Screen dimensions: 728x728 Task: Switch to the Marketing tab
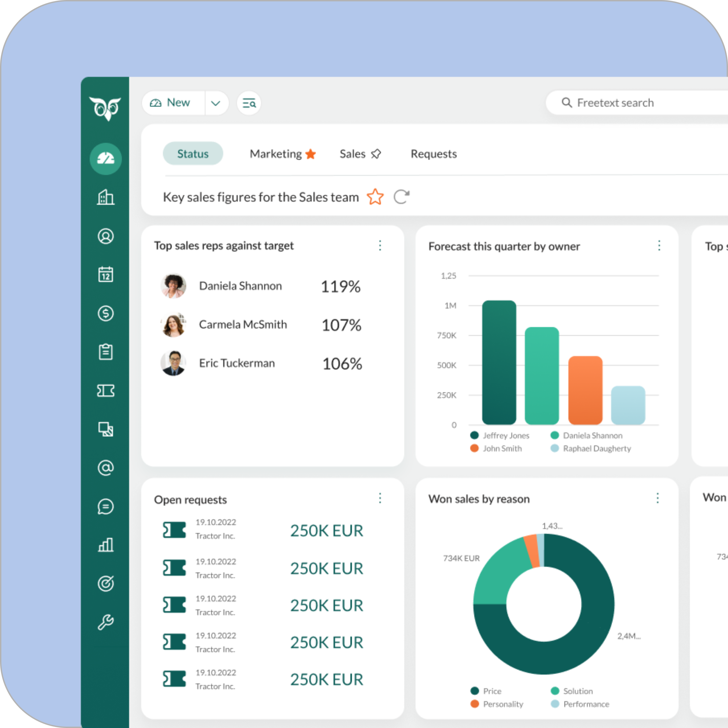[x=275, y=154]
